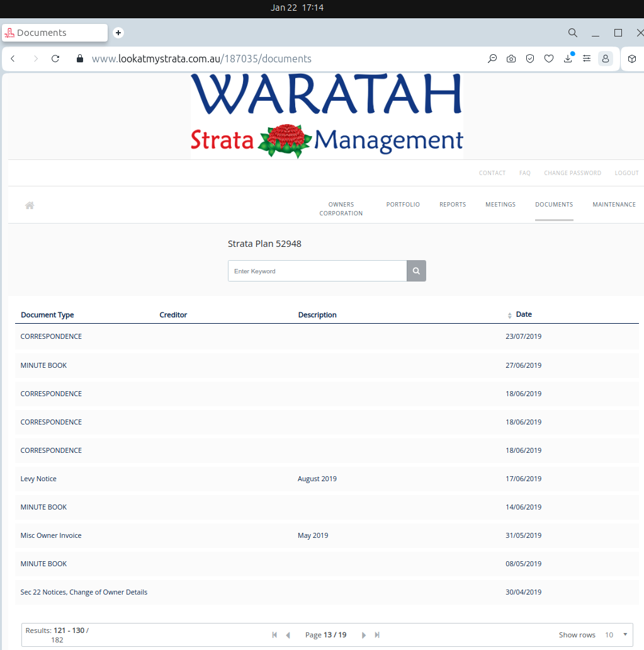Image resolution: width=644 pixels, height=650 pixels.
Task: Click the padlock site info icon
Action: [x=79, y=59]
